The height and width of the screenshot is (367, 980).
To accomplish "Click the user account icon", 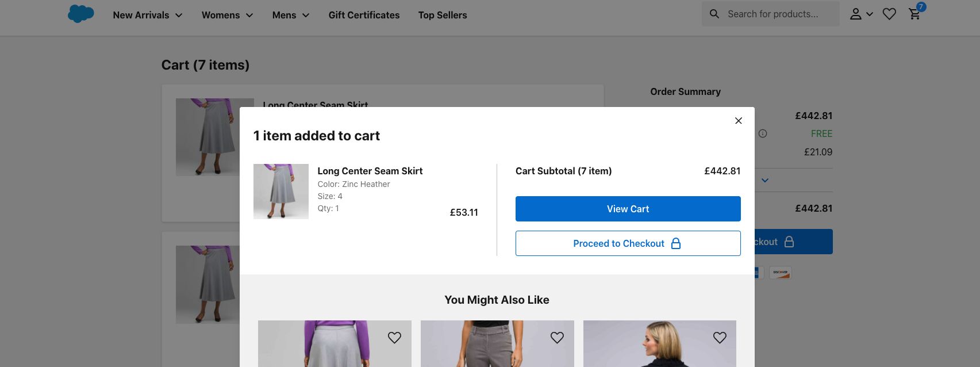I will (856, 14).
